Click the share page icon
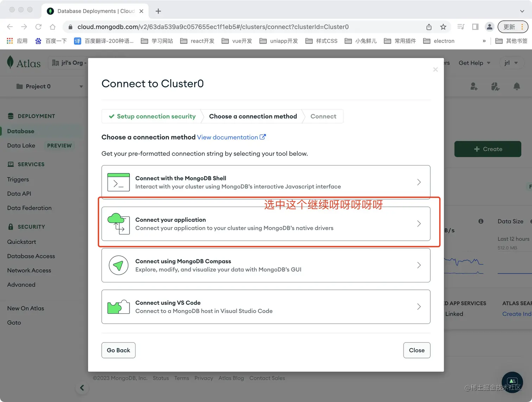532x402 pixels. 429,27
